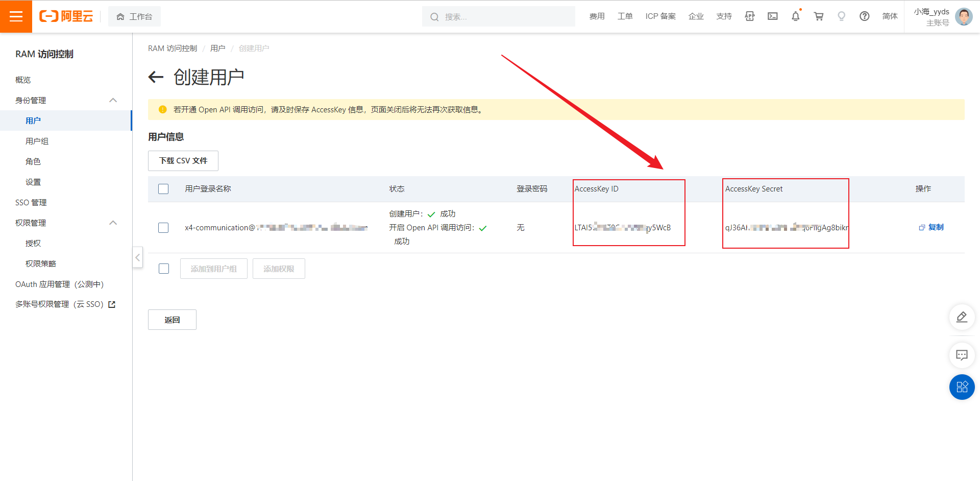Open the orange hamburger menu

[16, 16]
